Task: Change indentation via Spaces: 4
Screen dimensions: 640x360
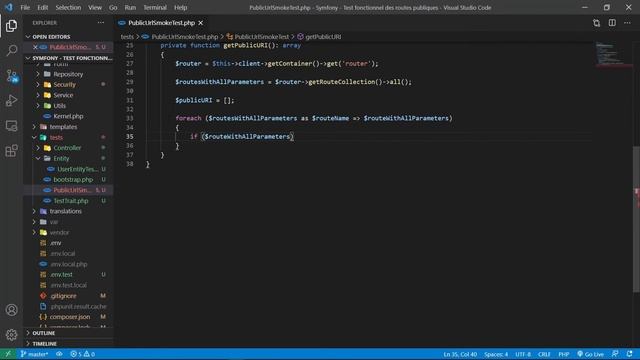Action: 496,354
